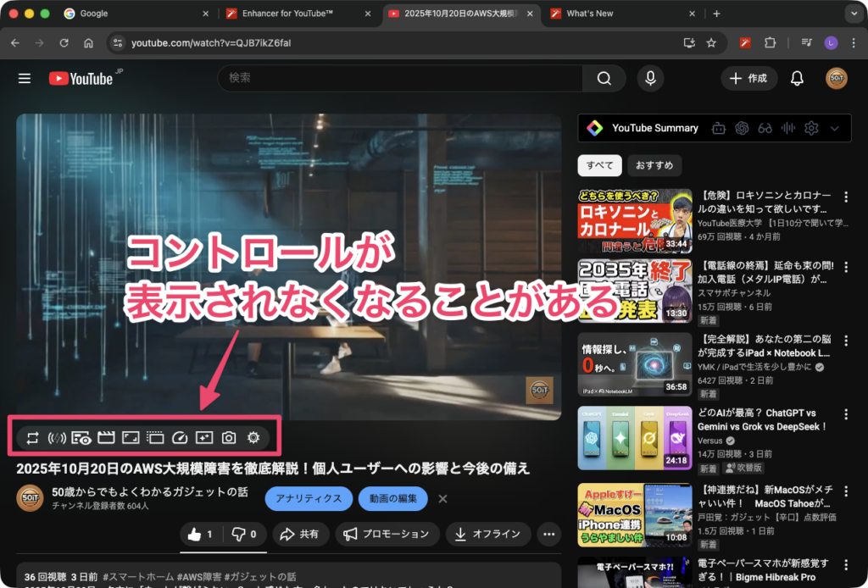Viewport: 868px width, 588px height.
Task: Click the ChatGPT icon in YouTube Summary
Action: [x=743, y=128]
